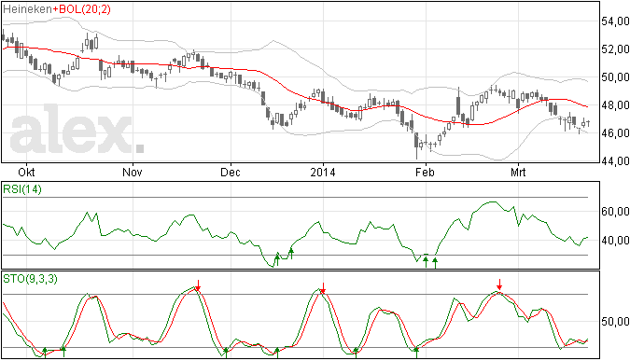
Task: Click the red stochastic sell arrow in late February
Action: pyautogui.click(x=499, y=284)
